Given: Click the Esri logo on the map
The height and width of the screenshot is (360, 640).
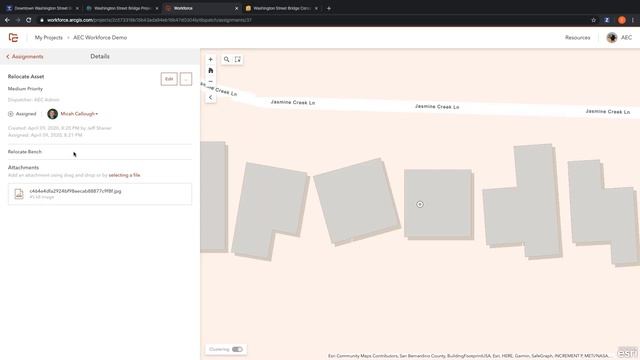Looking at the screenshot, I should pos(627,353).
